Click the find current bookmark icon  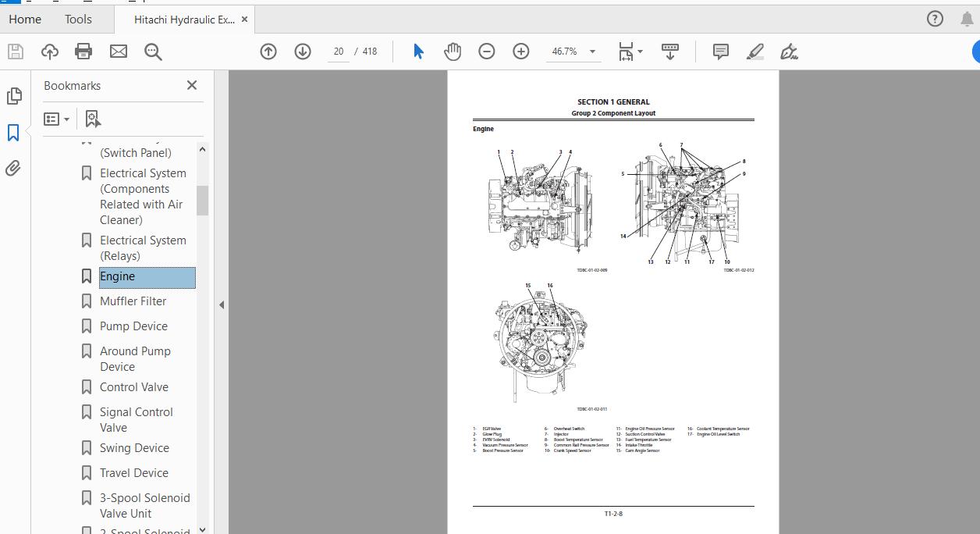coord(93,119)
